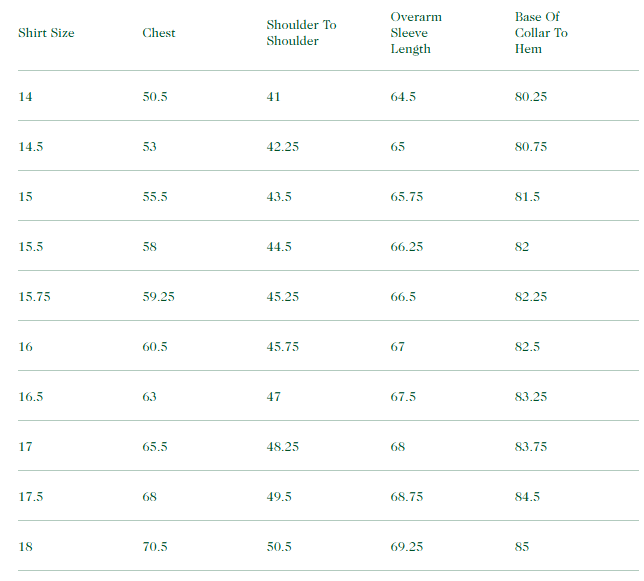Click the Chest column header
Screen dimensions: 644x581
point(159,33)
